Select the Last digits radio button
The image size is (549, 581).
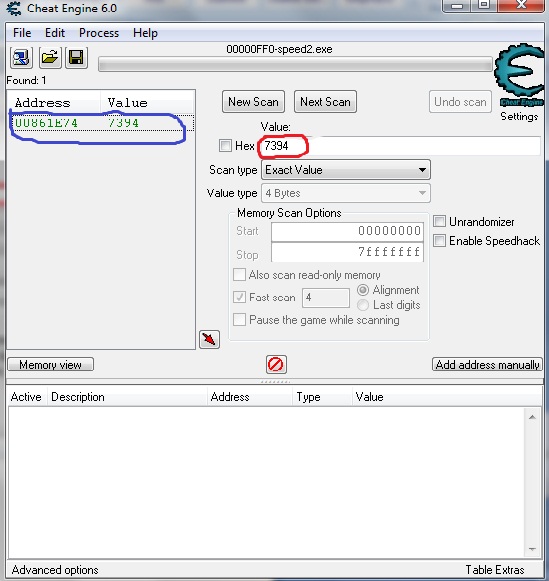pyautogui.click(x=363, y=305)
